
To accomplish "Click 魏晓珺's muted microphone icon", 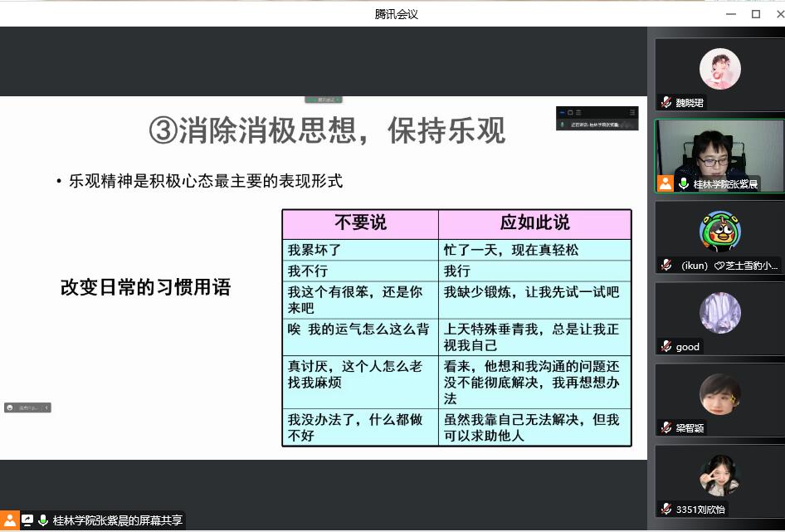I will (x=666, y=103).
